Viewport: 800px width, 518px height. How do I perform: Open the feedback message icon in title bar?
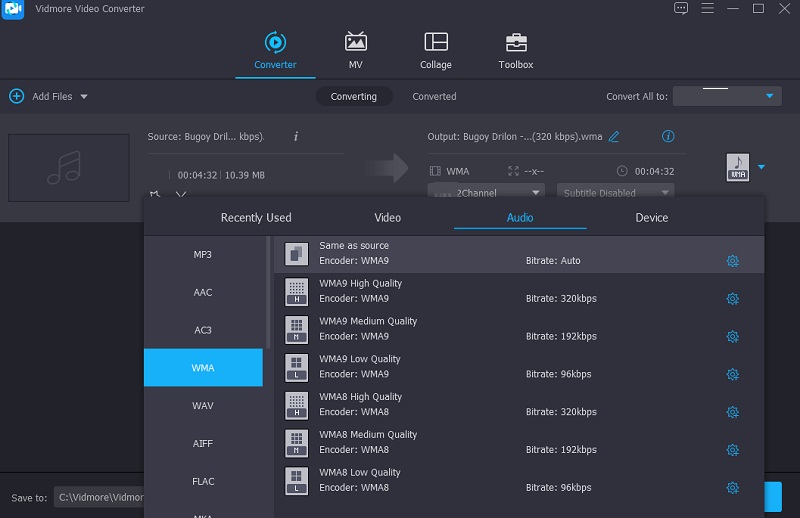pyautogui.click(x=681, y=9)
